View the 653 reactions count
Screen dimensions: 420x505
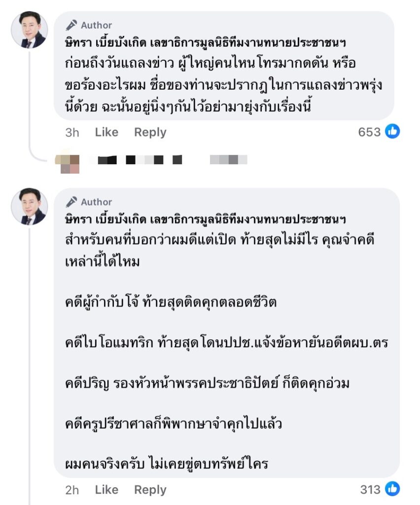point(370,132)
